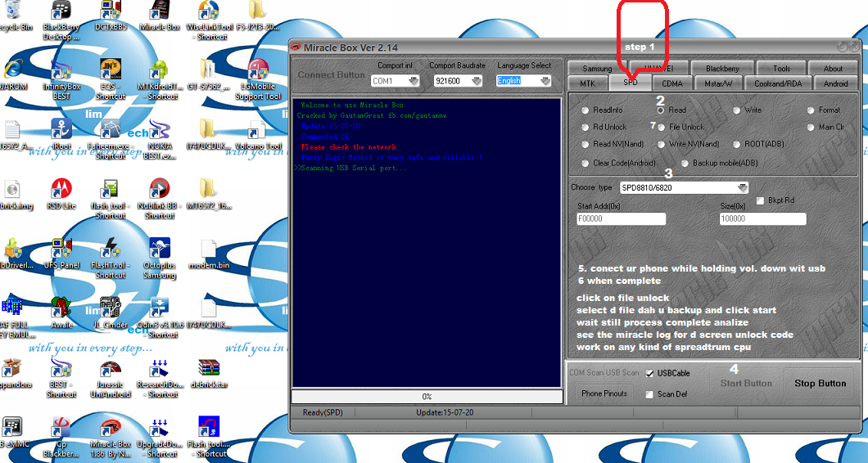Open the Cp Blackberry desktop shortcut
The height and width of the screenshot is (463, 868).
61,428
